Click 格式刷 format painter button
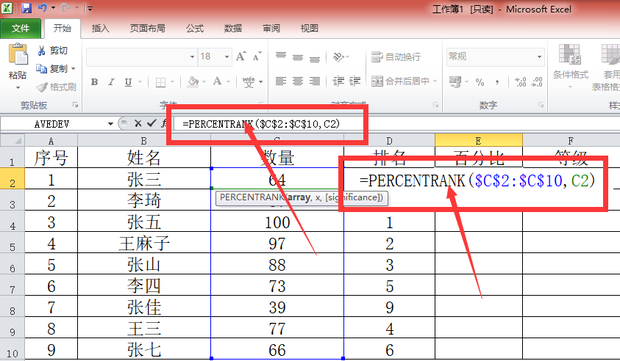This screenshot has width=620, height=361. tap(56, 87)
